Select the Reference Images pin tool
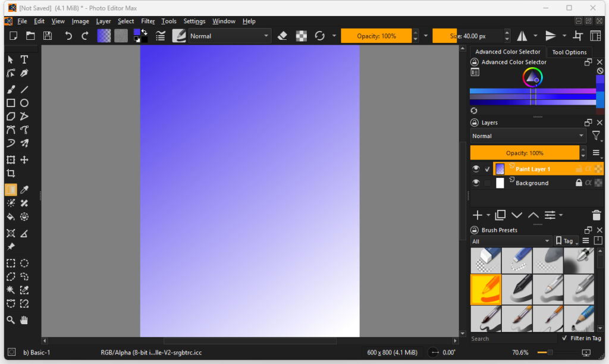609x364 pixels. click(11, 247)
